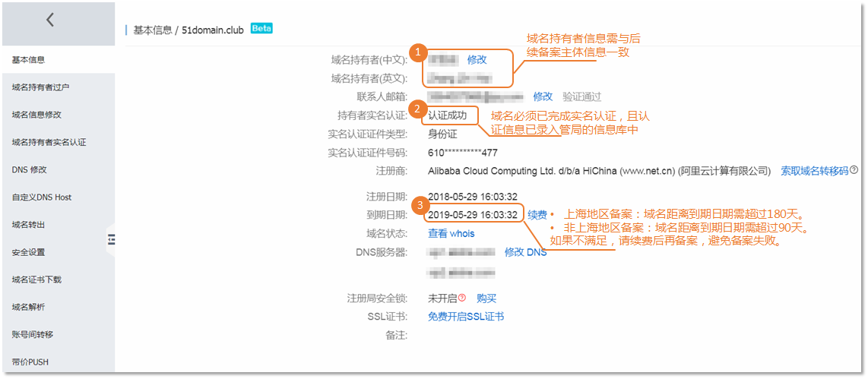868x379 pixels.
Task: Click the 注册商 label
Action: pyautogui.click(x=392, y=170)
